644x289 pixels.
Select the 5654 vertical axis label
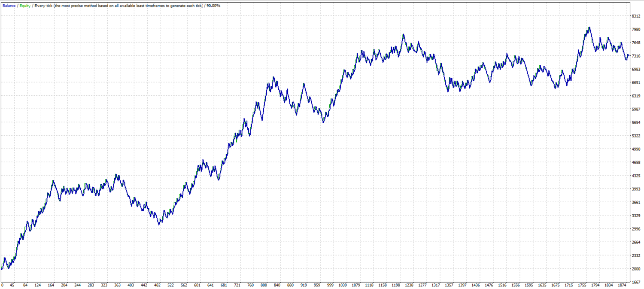tap(637, 123)
